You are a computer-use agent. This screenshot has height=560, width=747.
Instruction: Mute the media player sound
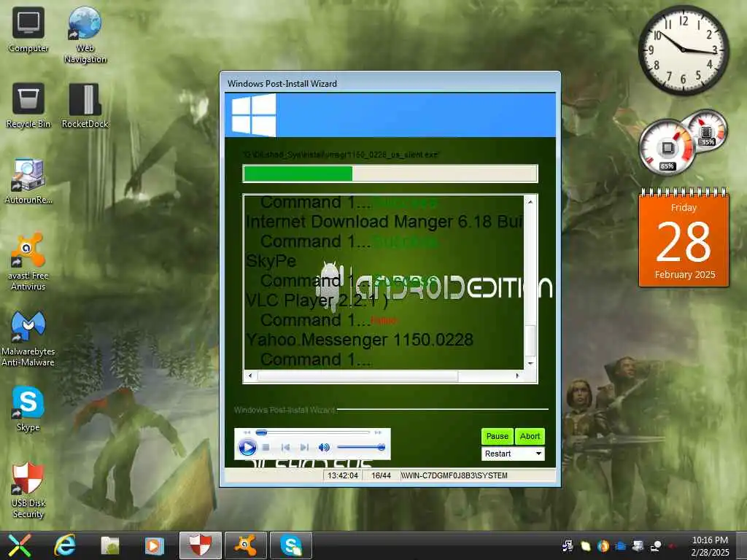pos(324,448)
